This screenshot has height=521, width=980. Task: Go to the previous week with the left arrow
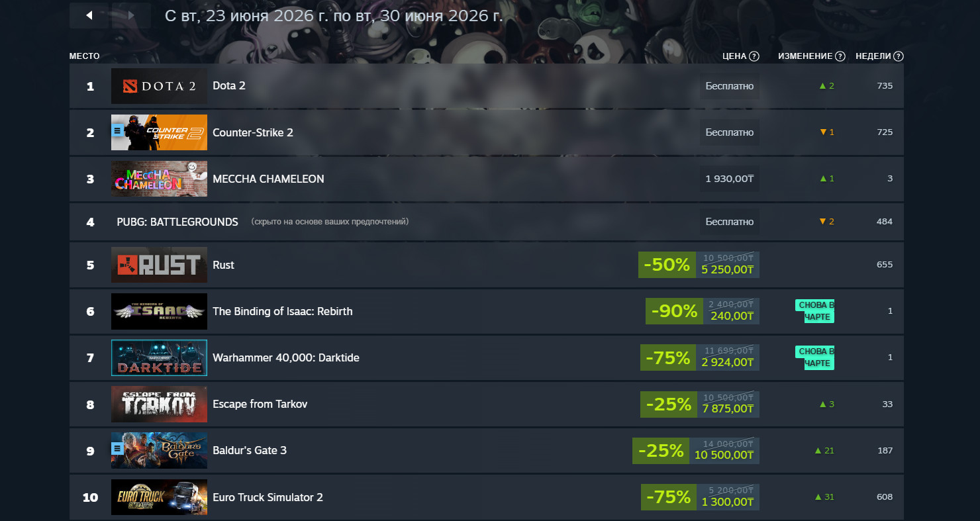pyautogui.click(x=89, y=15)
